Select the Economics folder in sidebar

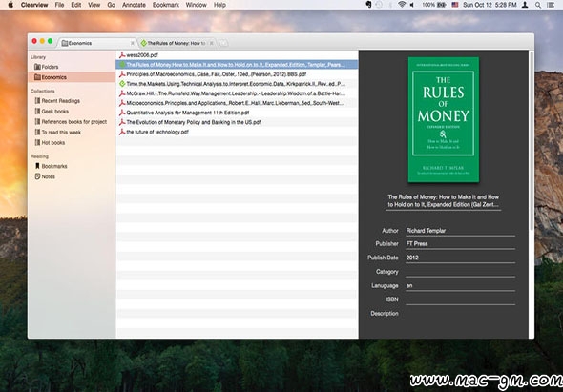click(x=72, y=77)
